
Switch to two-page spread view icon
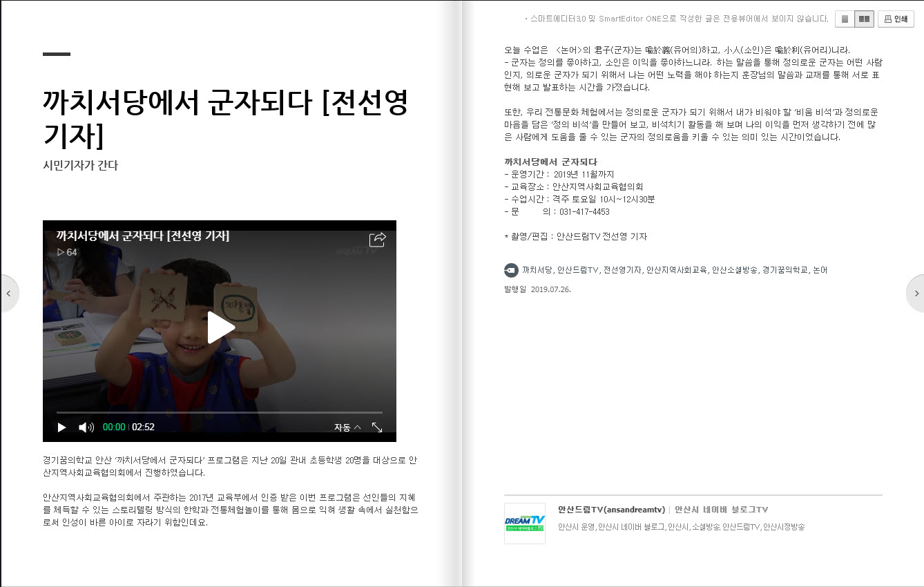coord(864,19)
